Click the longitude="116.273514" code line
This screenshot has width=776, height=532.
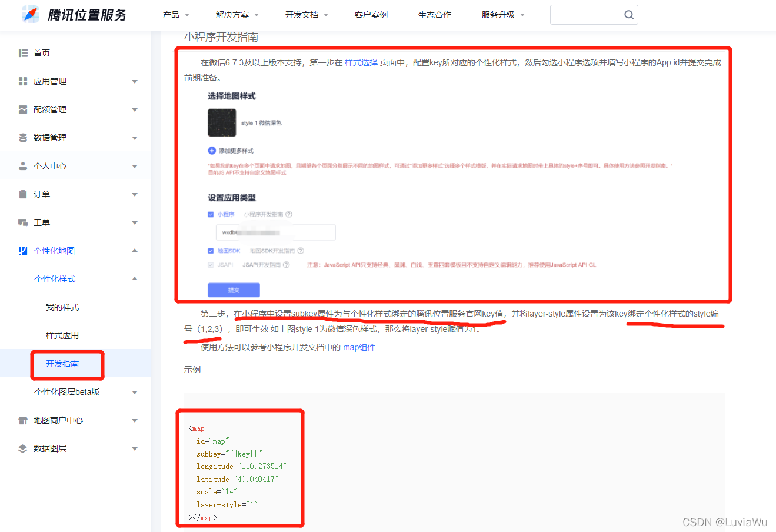pyautogui.click(x=242, y=467)
